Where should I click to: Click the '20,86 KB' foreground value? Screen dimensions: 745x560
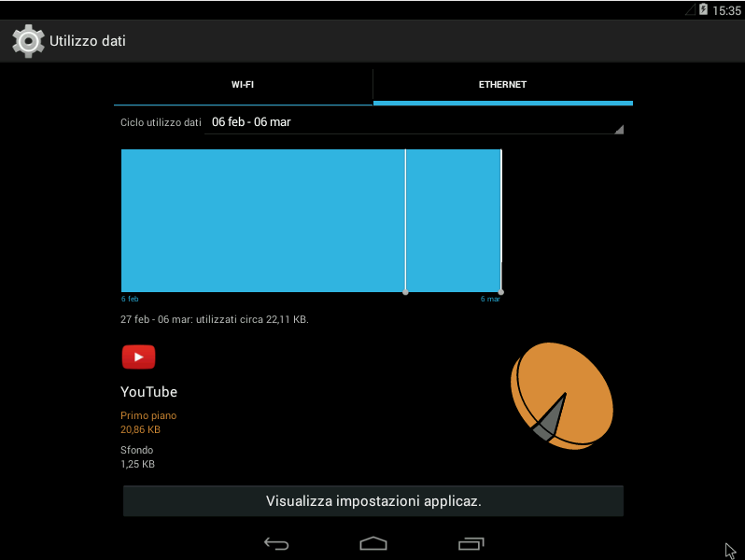140,429
